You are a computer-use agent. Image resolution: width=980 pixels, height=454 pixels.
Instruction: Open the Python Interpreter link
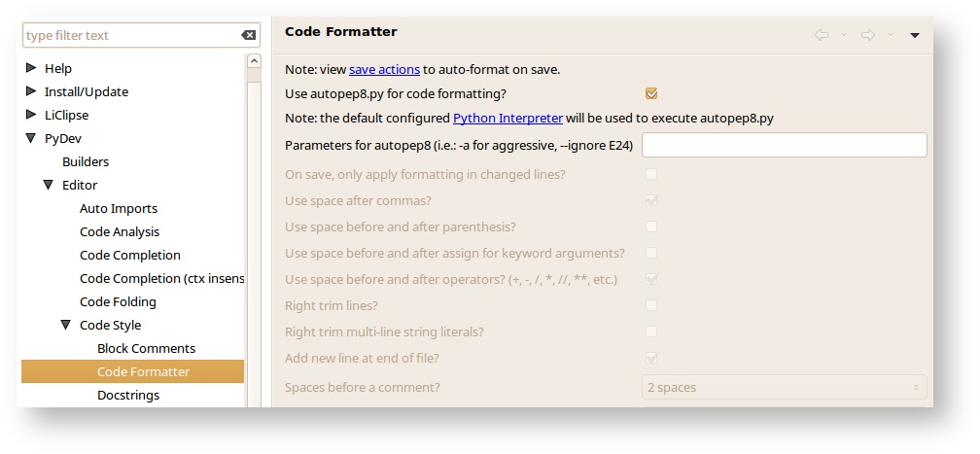[x=507, y=119]
